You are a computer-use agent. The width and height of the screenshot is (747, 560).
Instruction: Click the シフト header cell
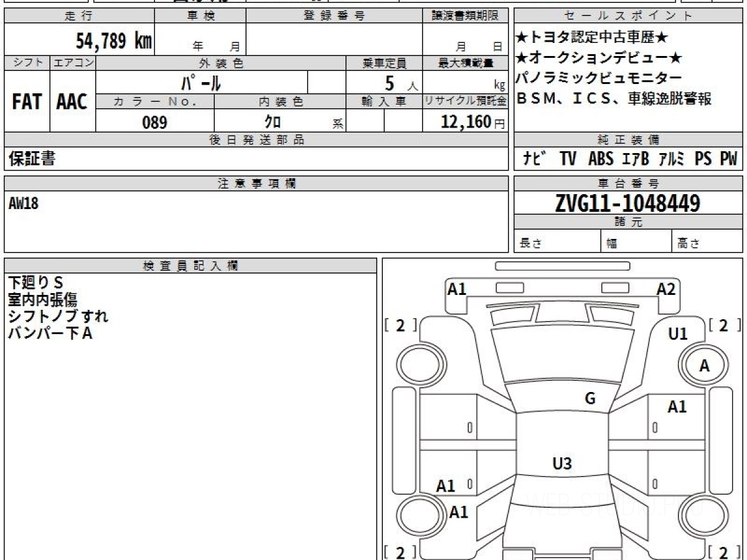27,63
